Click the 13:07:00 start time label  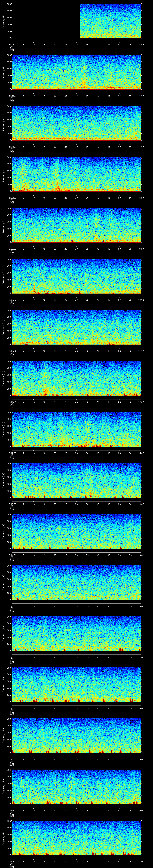click(x=12, y=197)
